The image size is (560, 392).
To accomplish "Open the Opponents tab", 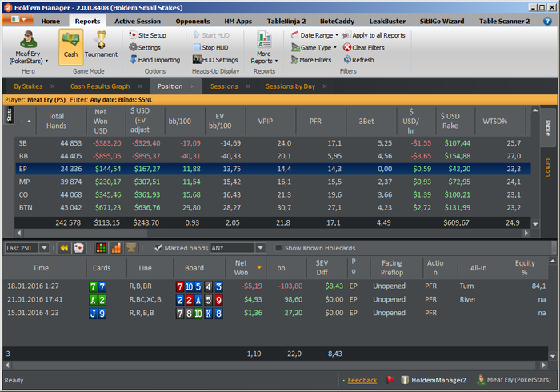I will point(193,21).
